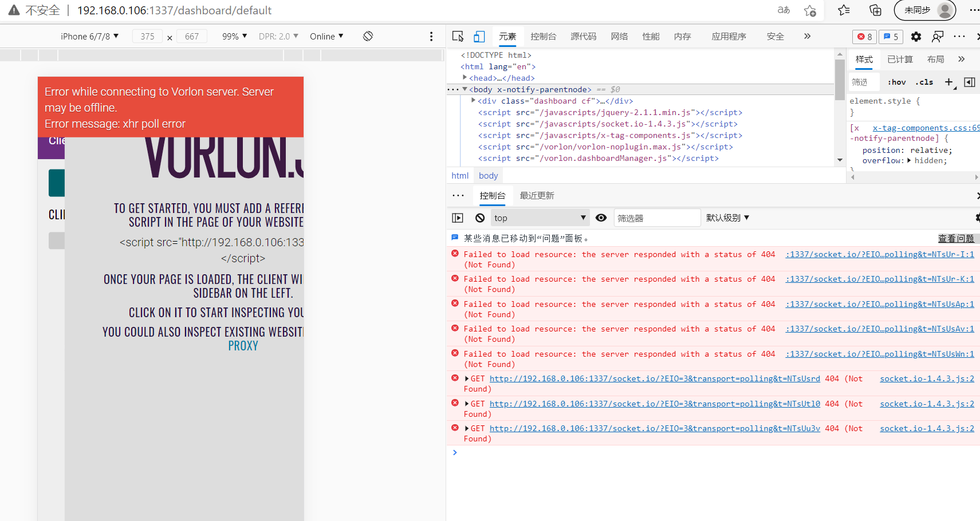Image resolution: width=980 pixels, height=521 pixels.
Task: Expand the div dashboard node
Action: (x=474, y=100)
